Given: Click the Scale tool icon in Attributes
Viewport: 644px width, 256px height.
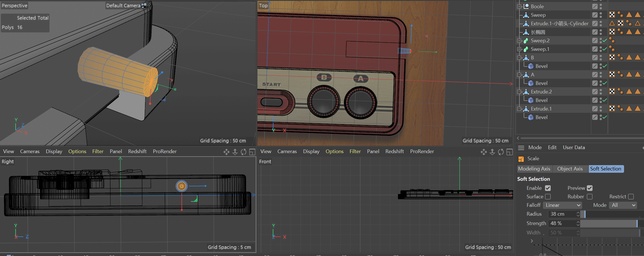Looking at the screenshot, I should [x=521, y=159].
